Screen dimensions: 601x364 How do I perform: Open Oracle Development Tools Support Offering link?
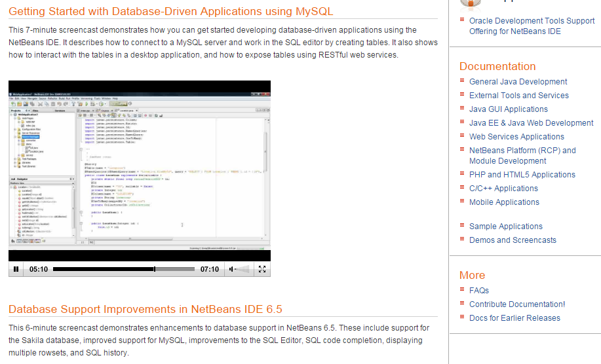pos(532,26)
